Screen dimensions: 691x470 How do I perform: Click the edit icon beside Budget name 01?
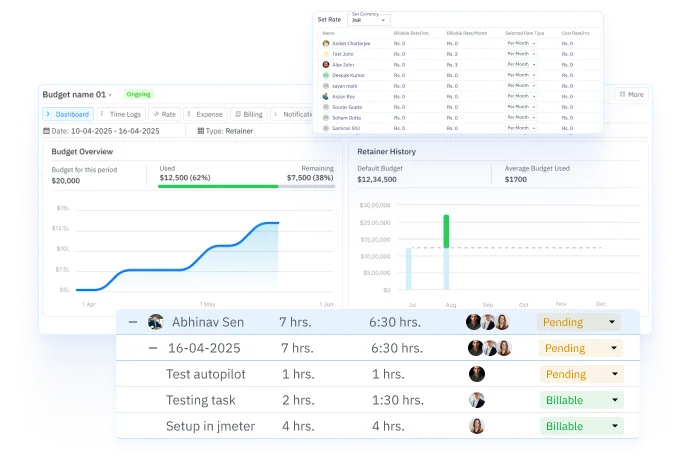pos(111,95)
